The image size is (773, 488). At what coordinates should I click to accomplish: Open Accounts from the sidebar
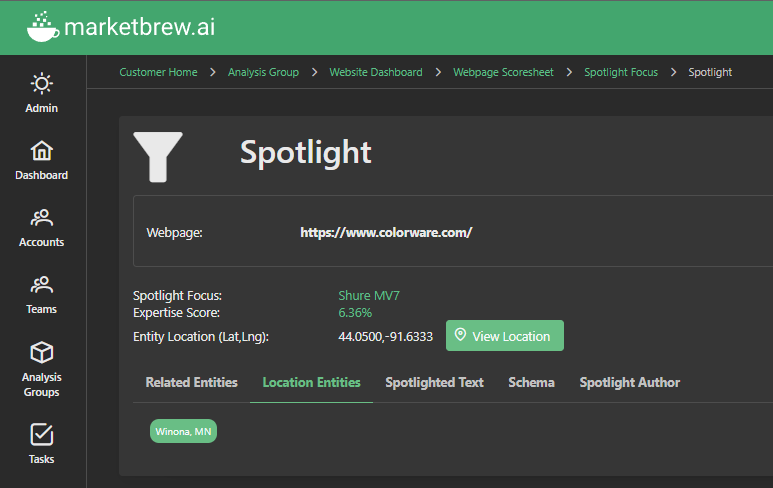[42, 218]
